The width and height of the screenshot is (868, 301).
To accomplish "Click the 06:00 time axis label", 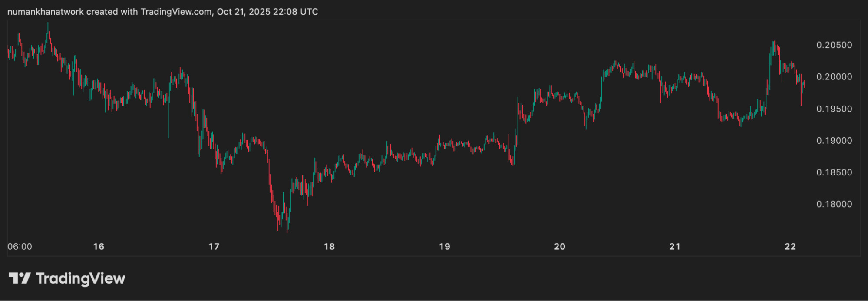I will click(x=20, y=247).
